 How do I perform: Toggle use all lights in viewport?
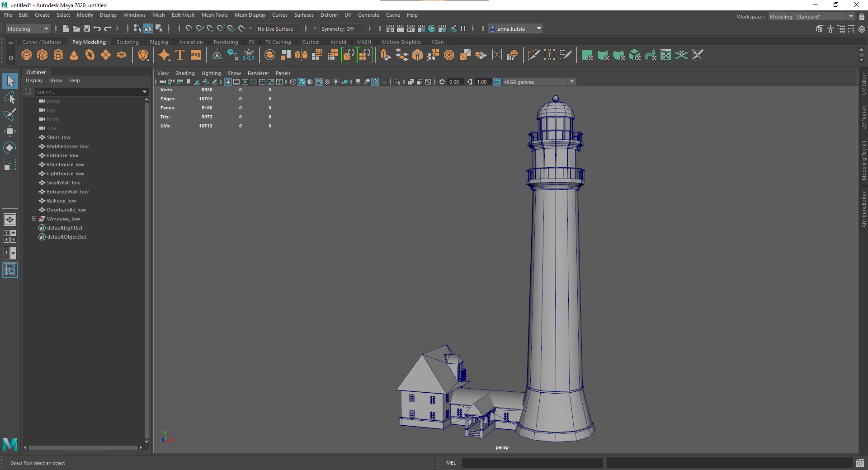(336, 82)
